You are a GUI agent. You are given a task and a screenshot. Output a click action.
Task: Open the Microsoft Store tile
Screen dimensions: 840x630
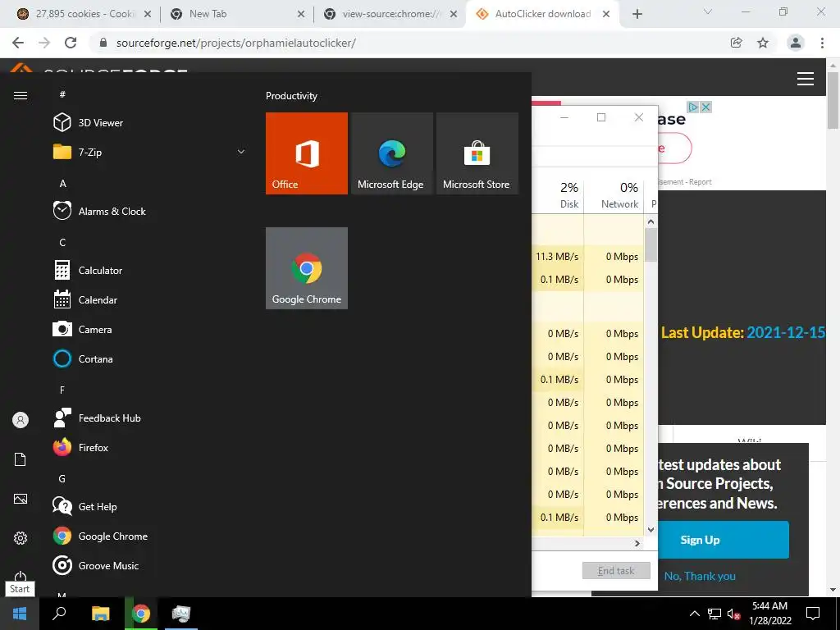477,153
